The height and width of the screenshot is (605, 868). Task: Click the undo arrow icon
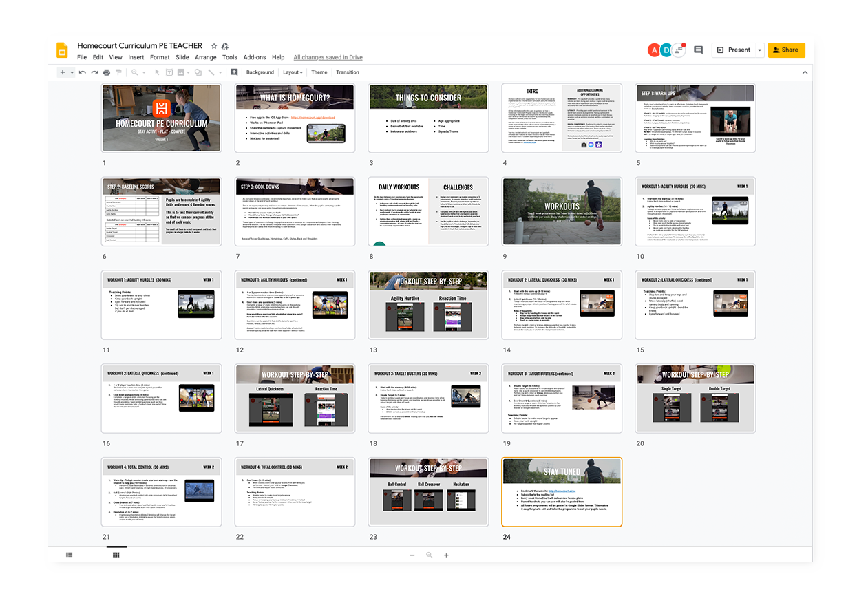[83, 72]
